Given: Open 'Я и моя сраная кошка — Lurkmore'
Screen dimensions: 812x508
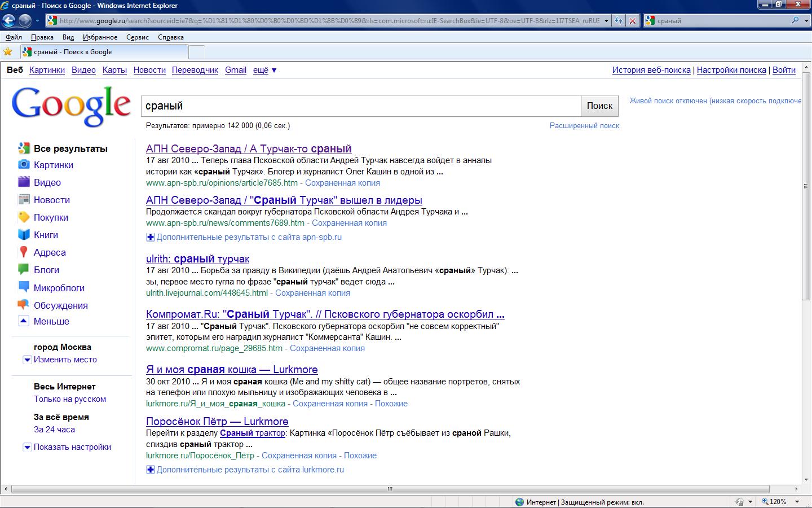Looking at the screenshot, I should pos(232,369).
